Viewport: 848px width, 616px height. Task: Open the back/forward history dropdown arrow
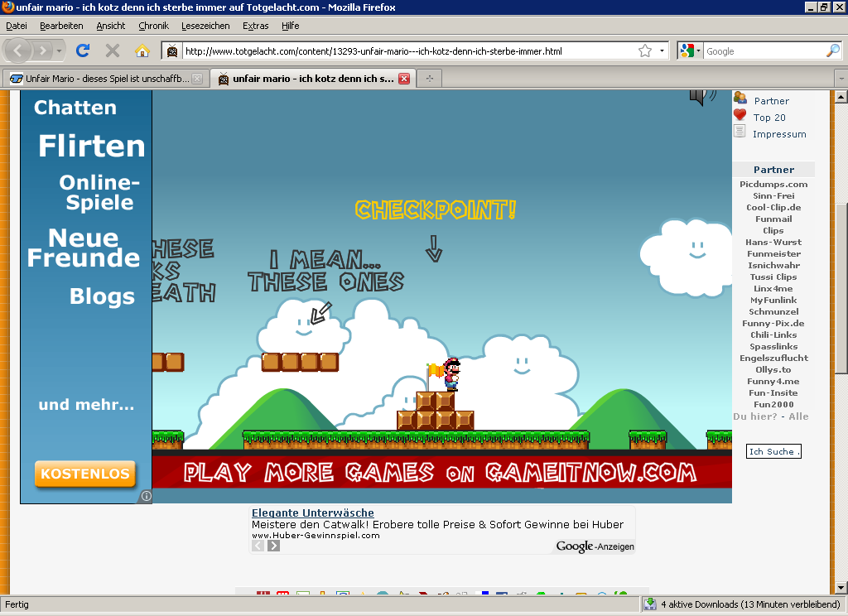pyautogui.click(x=59, y=51)
